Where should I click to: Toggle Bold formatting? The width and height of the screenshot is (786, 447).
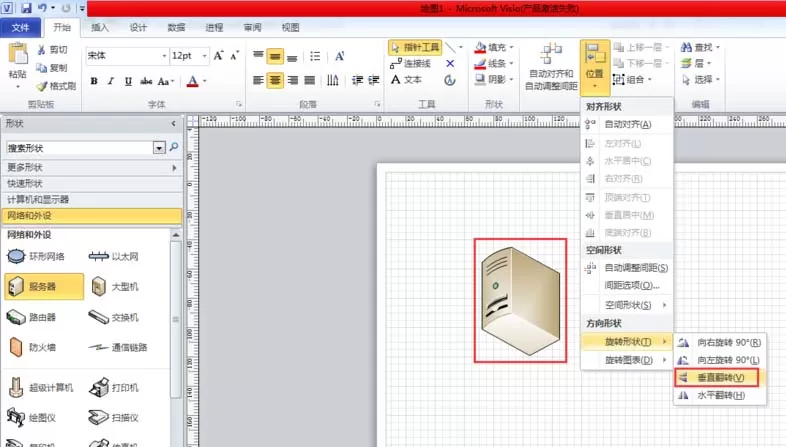[94, 81]
